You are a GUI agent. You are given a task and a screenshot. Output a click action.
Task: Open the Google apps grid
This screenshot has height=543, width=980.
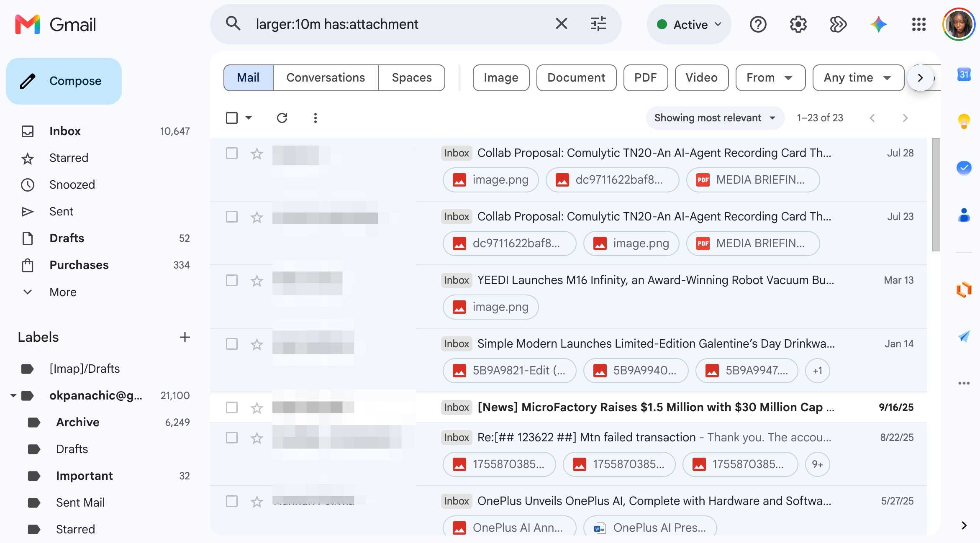click(918, 24)
